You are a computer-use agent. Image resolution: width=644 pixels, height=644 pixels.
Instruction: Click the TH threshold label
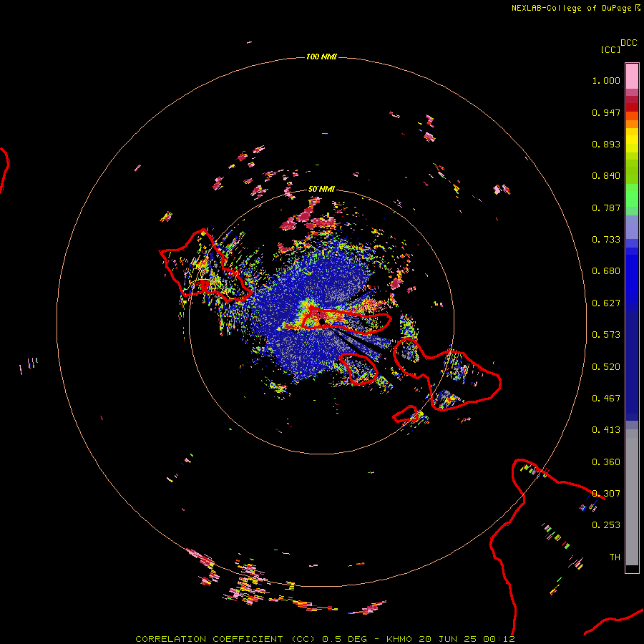(615, 557)
